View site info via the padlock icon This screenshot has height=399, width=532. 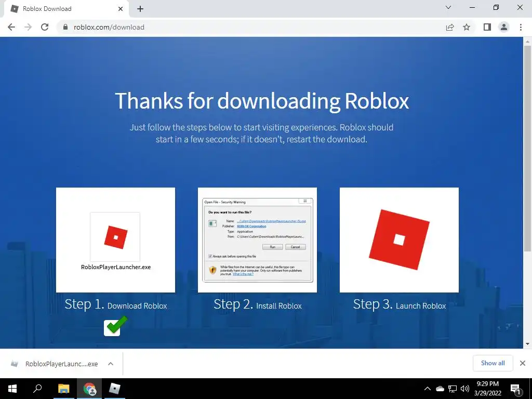tap(65, 27)
